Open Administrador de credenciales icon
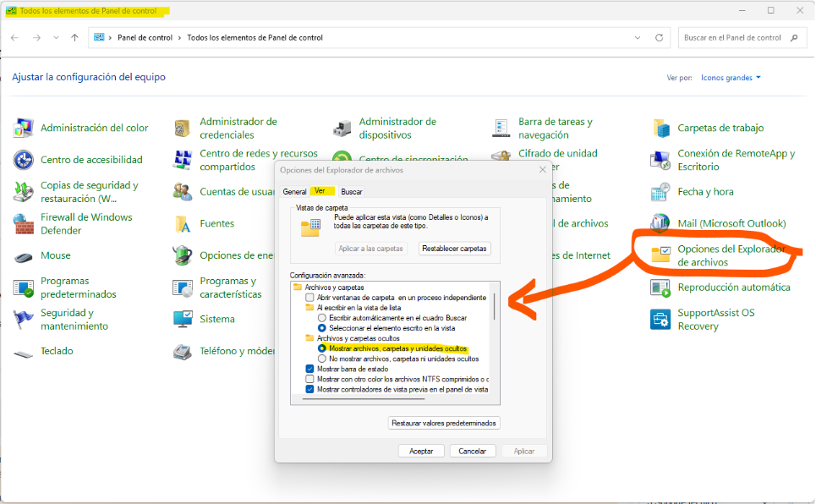The image size is (816, 504). point(182,128)
